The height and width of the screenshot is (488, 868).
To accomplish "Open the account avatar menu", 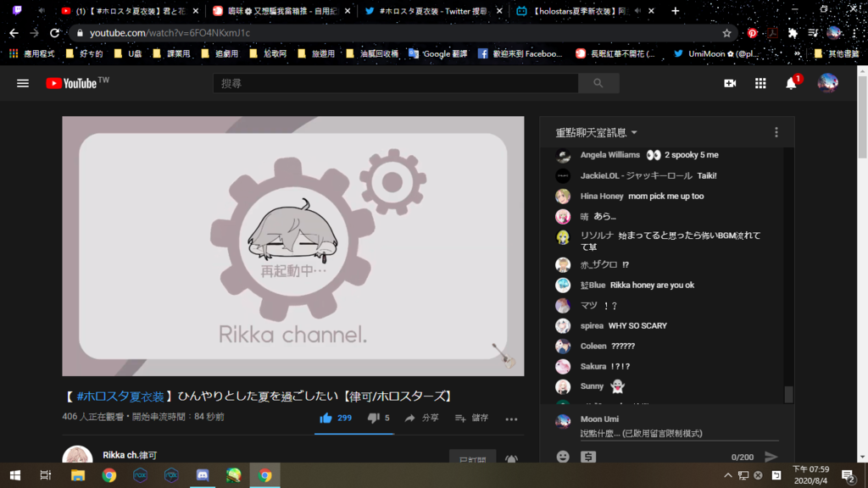I will click(x=827, y=83).
